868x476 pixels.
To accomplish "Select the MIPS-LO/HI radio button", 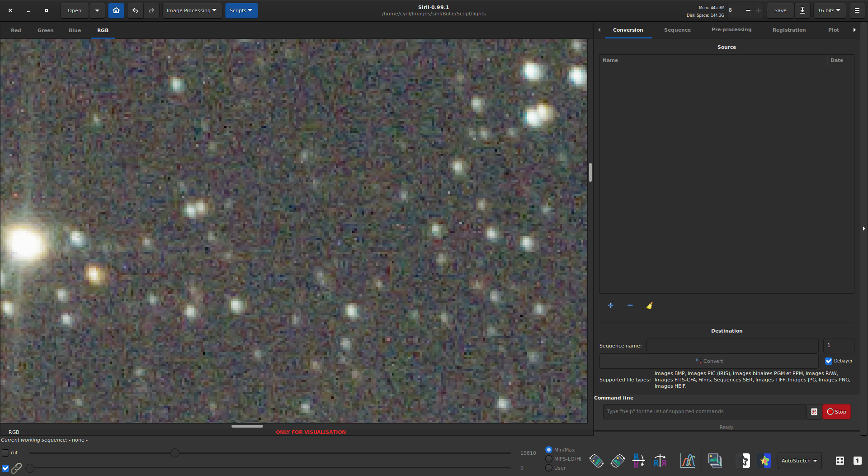I will coord(549,459).
